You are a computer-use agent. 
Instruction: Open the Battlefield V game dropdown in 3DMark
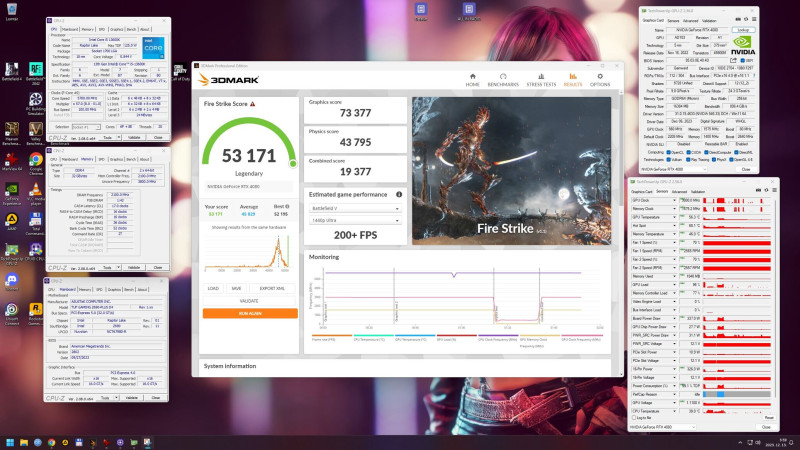[355, 208]
